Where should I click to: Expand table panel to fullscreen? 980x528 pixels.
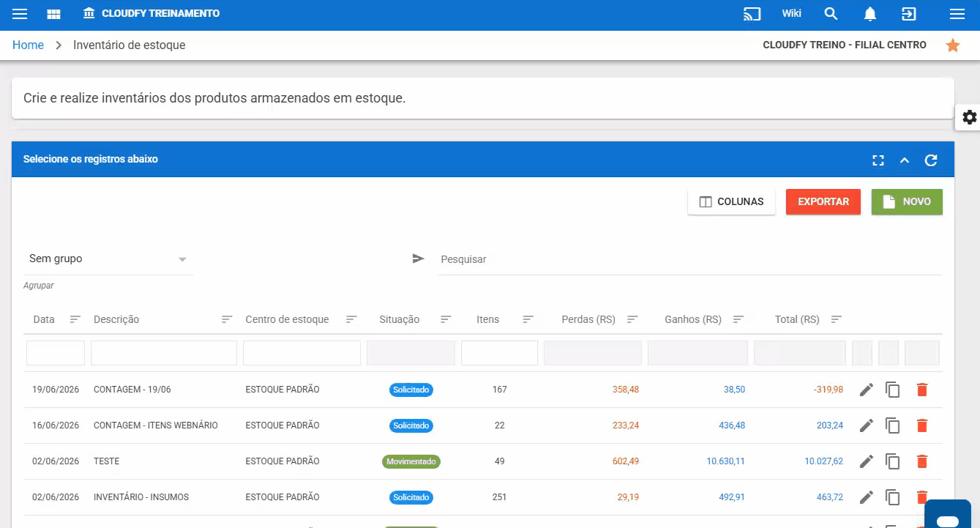coord(878,160)
